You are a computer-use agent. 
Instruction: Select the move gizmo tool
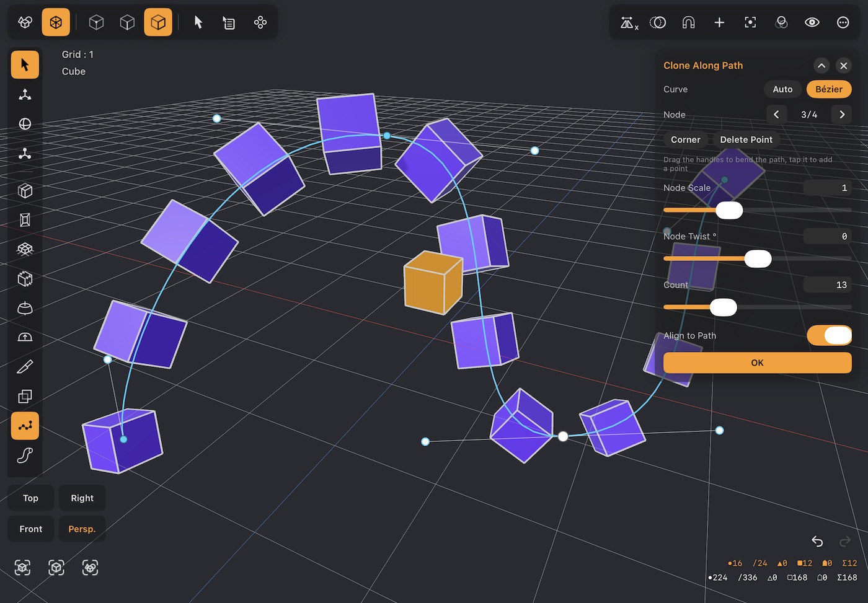25,94
